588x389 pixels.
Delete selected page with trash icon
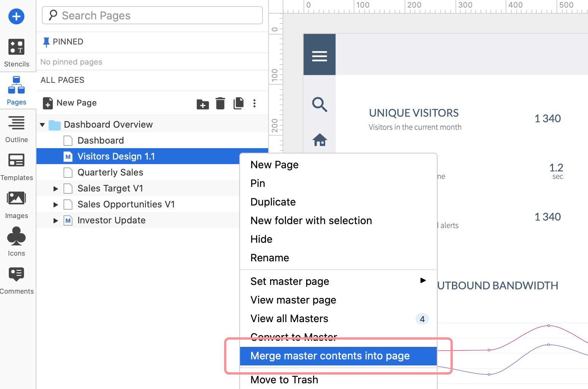220,103
